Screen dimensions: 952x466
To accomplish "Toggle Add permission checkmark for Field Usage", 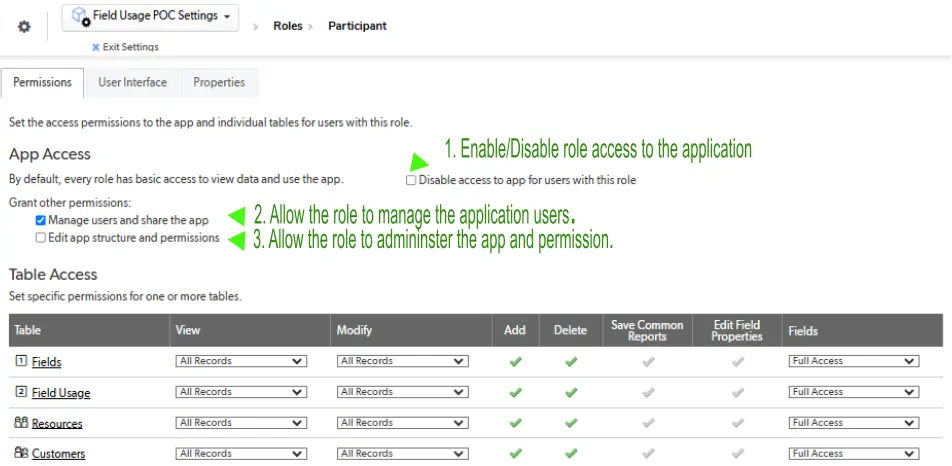I will [x=515, y=393].
